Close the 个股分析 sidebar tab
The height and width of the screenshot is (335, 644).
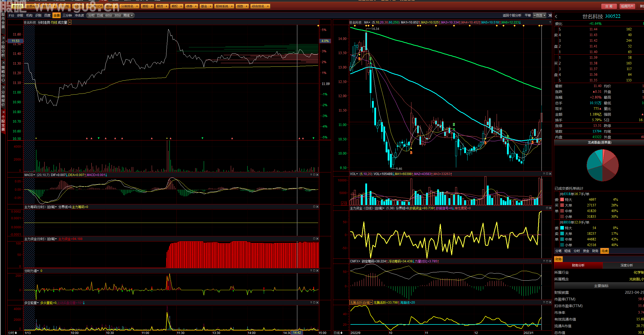tap(3, 38)
